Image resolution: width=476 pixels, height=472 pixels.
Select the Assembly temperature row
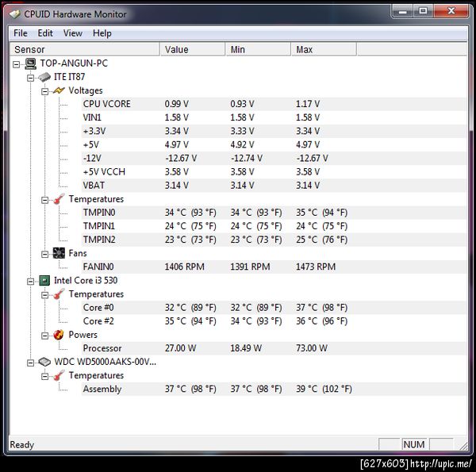pyautogui.click(x=274, y=389)
